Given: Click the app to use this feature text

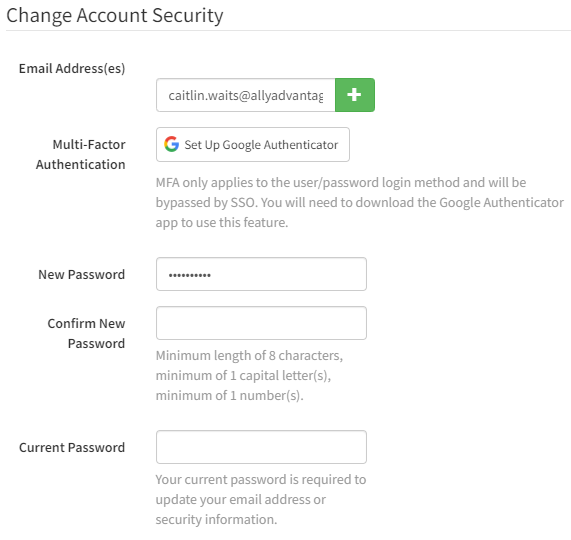Looking at the screenshot, I should (x=222, y=222).
